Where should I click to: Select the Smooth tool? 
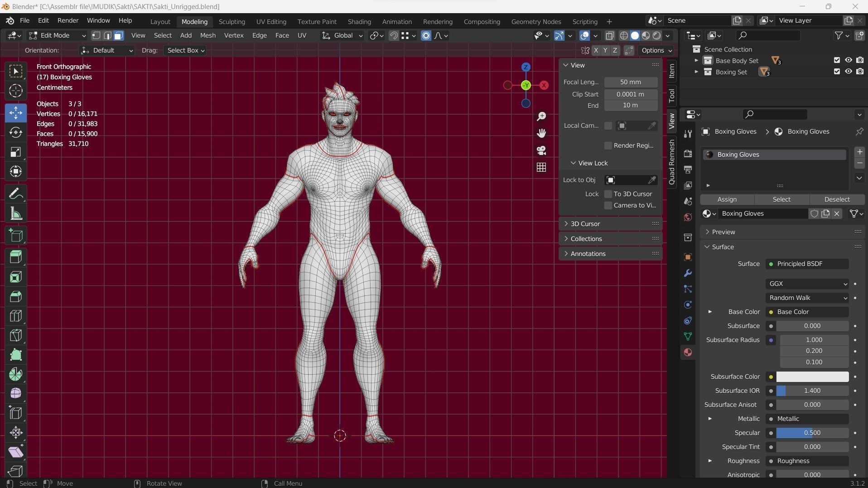coord(16,393)
